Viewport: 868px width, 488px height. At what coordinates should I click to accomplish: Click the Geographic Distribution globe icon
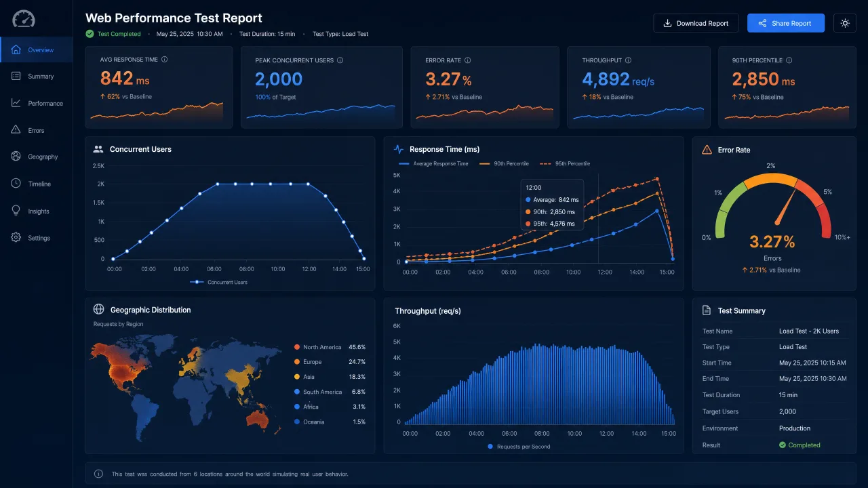[x=98, y=309]
